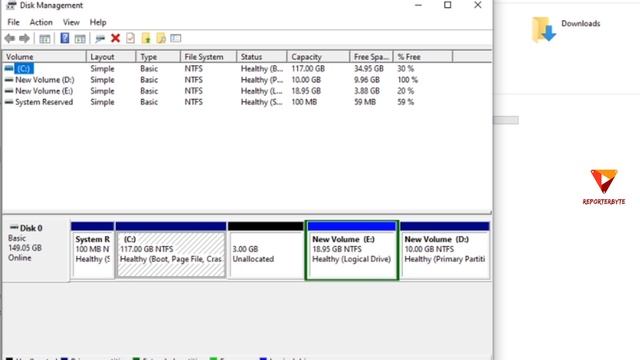Viewport: 640px width, 360px height.
Task: Select the New Volume (D:) partition block
Action: [x=445, y=251]
